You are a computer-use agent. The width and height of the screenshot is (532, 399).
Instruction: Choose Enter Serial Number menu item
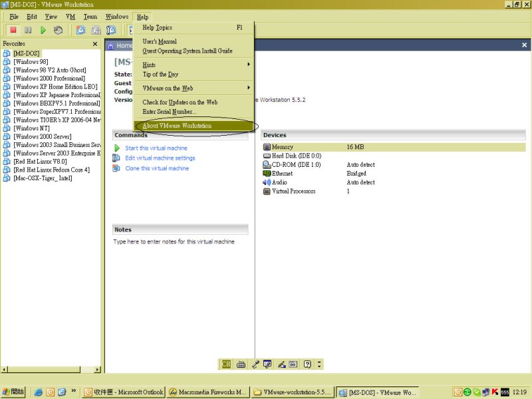(x=194, y=112)
